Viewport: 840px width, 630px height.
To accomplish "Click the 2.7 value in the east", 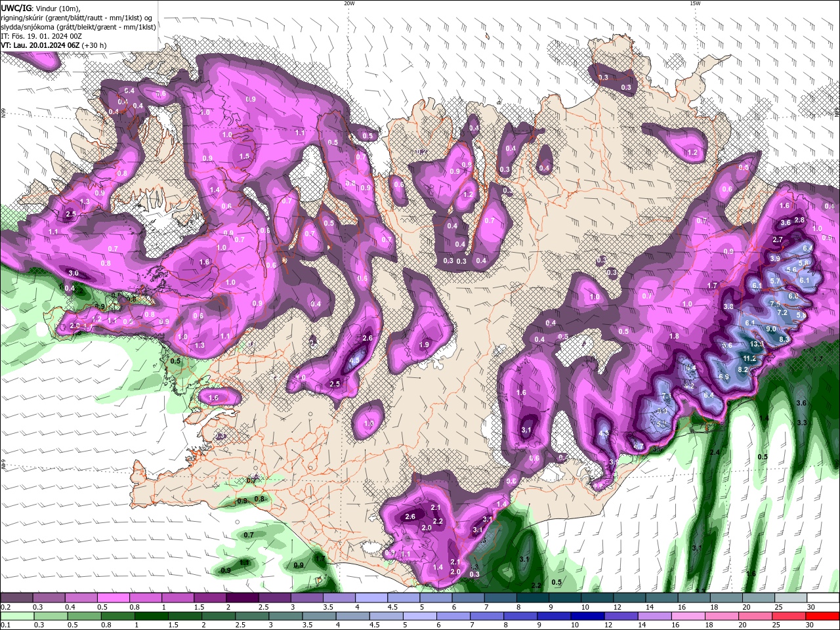I will pos(778,240).
